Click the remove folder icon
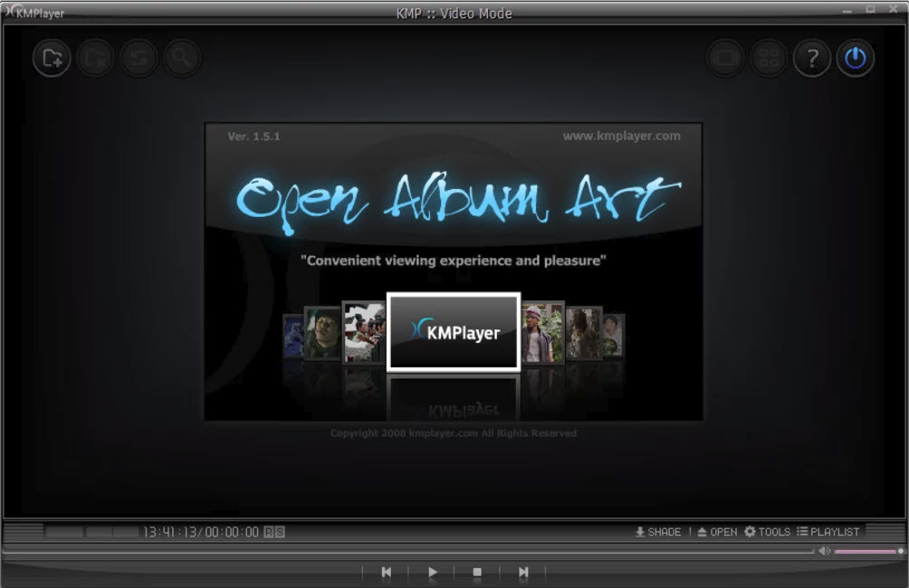This screenshot has height=588, width=909. coord(95,58)
